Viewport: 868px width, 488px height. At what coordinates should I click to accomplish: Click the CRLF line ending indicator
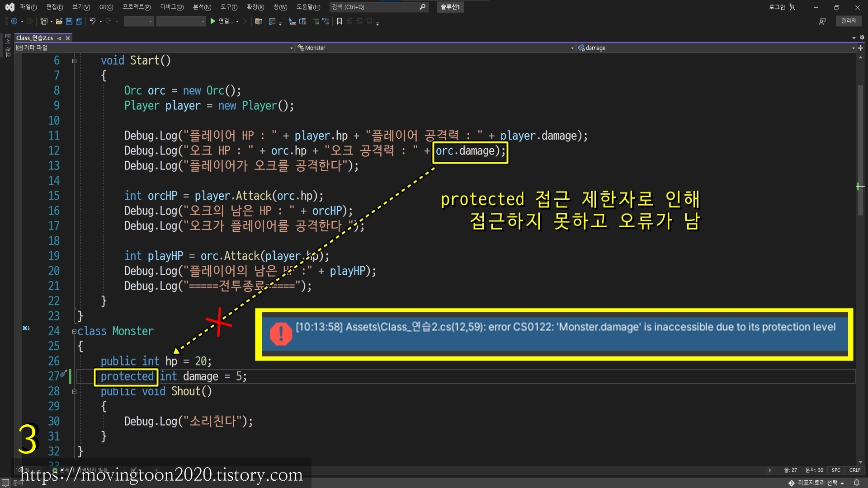point(855,470)
